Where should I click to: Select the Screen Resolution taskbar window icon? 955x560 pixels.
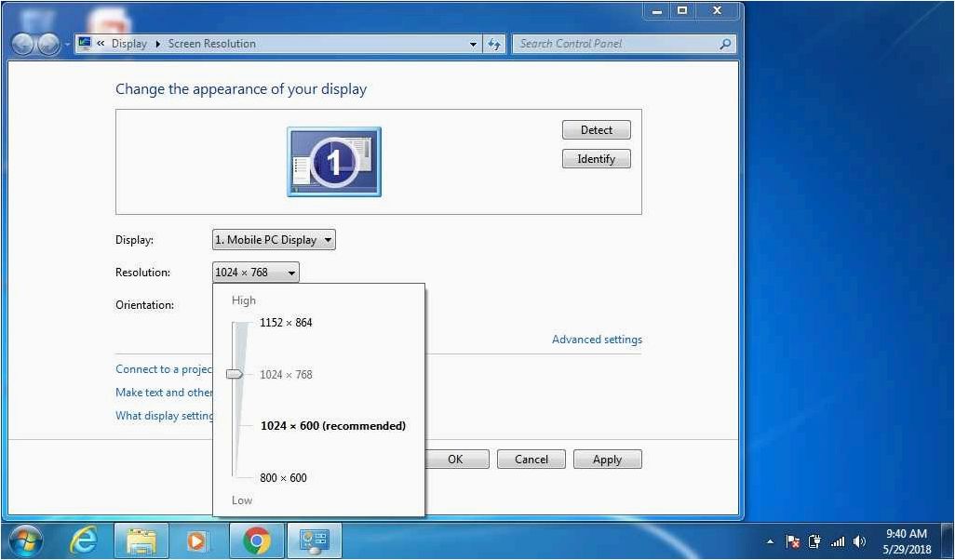315,540
